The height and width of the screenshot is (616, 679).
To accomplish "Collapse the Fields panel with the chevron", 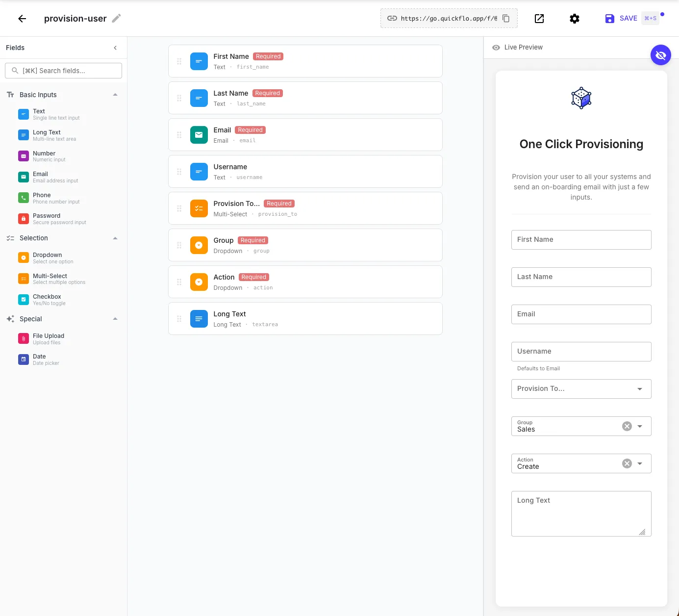I will 115,48.
